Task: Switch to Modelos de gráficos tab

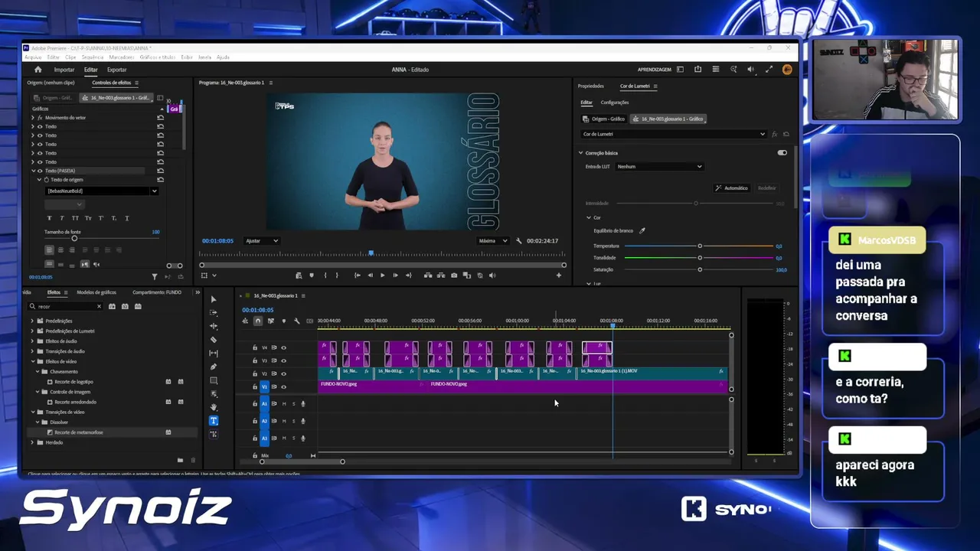Action: click(x=96, y=292)
